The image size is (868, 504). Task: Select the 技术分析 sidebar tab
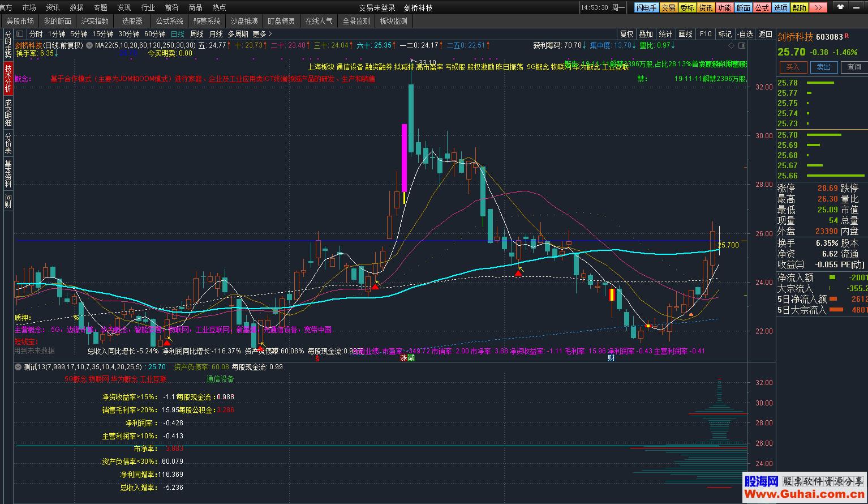tap(8, 78)
